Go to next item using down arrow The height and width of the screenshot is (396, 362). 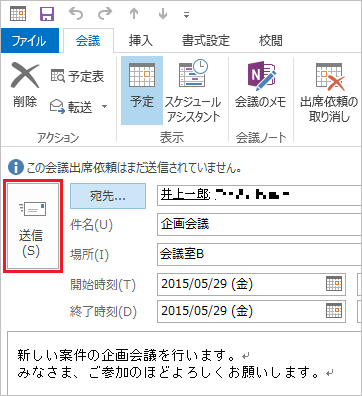[163, 14]
